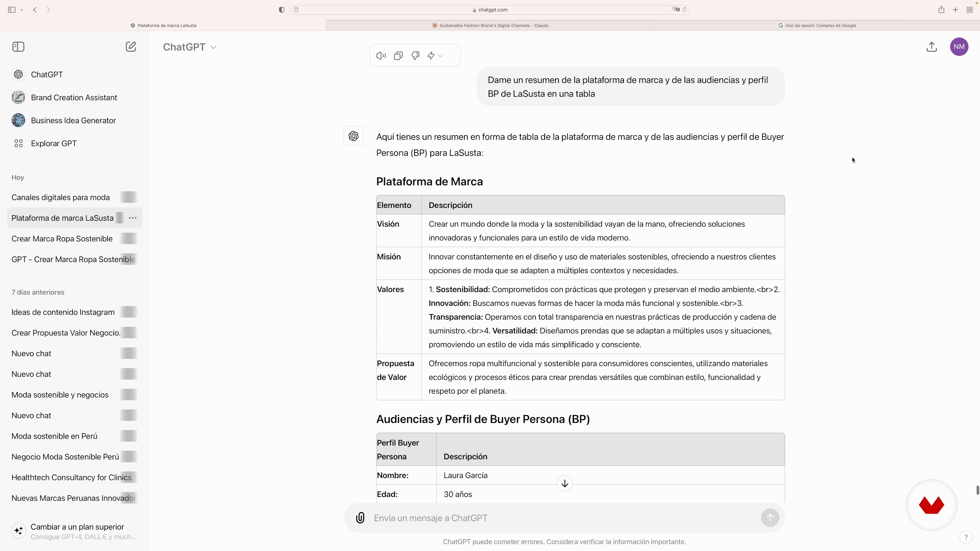Click the ChatGPT logo beside response
This screenshot has width=980, height=551.
353,136
